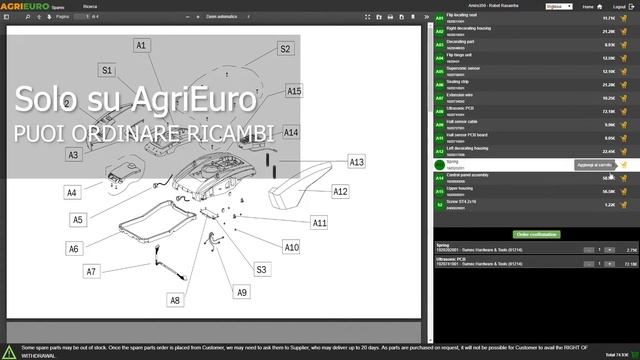Click the A12 label on diagram
This screenshot has width=640, height=360.
coord(340,191)
